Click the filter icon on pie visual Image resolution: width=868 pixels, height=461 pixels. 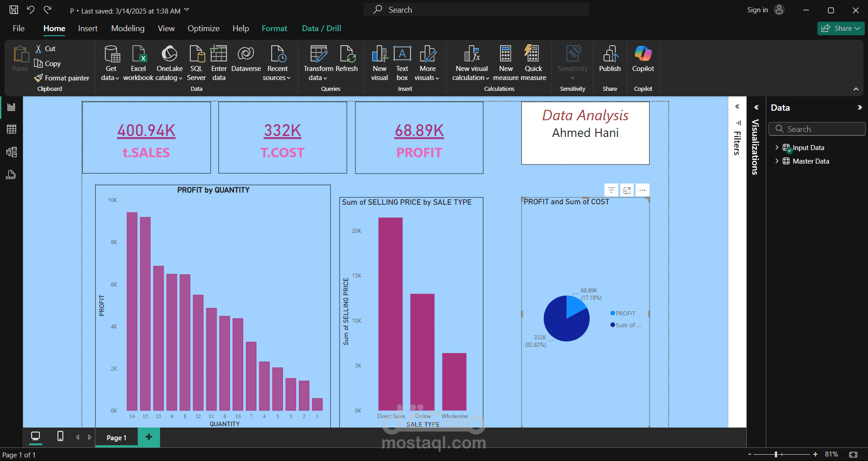(611, 190)
